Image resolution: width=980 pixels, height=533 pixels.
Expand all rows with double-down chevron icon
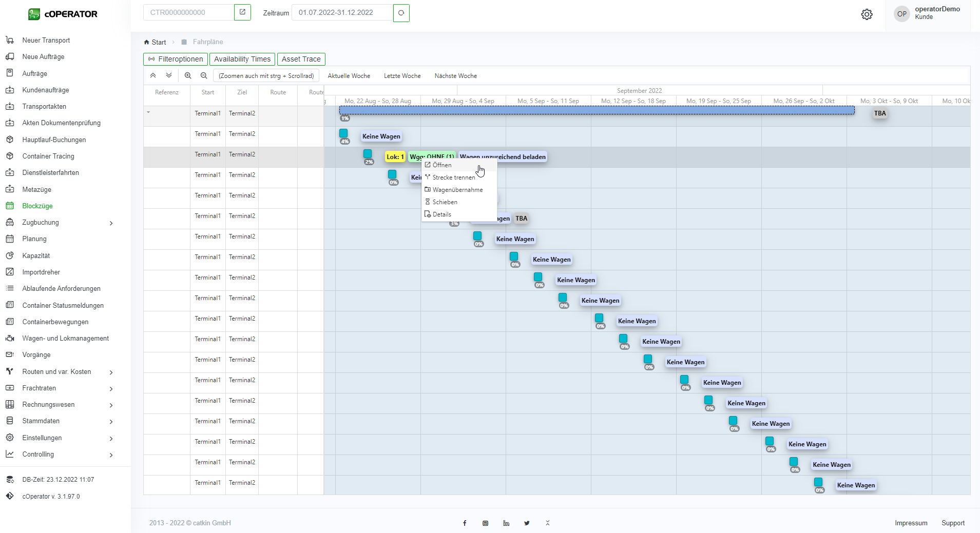169,75
